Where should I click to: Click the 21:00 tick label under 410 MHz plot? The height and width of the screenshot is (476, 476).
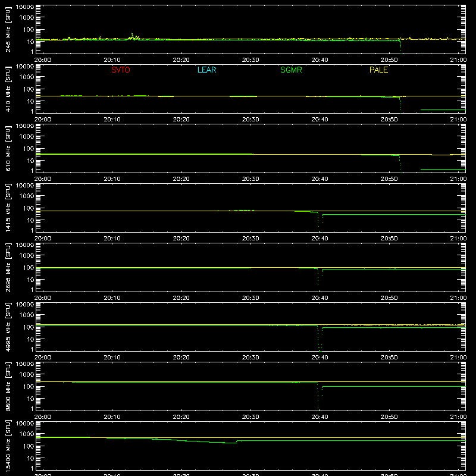tap(458, 120)
